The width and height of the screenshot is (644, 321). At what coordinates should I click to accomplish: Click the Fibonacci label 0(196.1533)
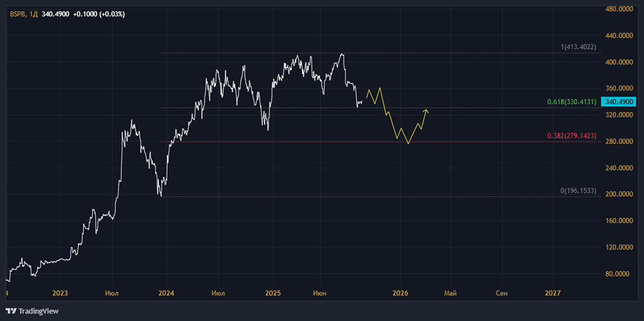click(579, 191)
